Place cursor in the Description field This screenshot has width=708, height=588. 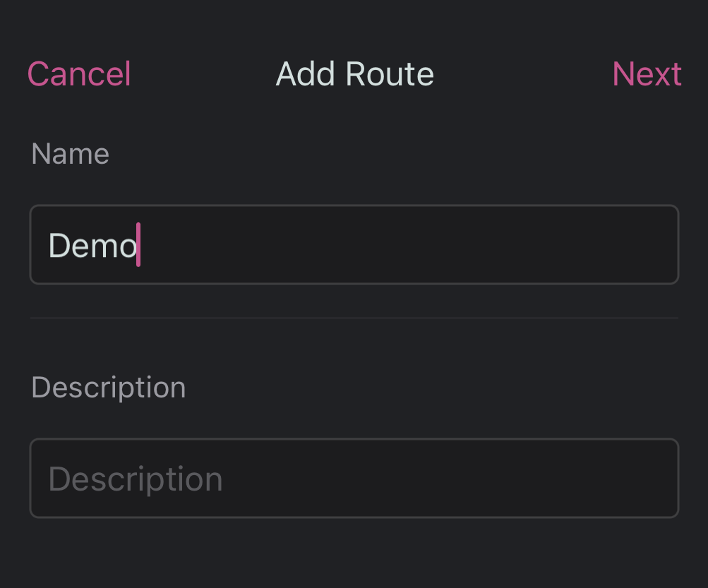(x=353, y=478)
